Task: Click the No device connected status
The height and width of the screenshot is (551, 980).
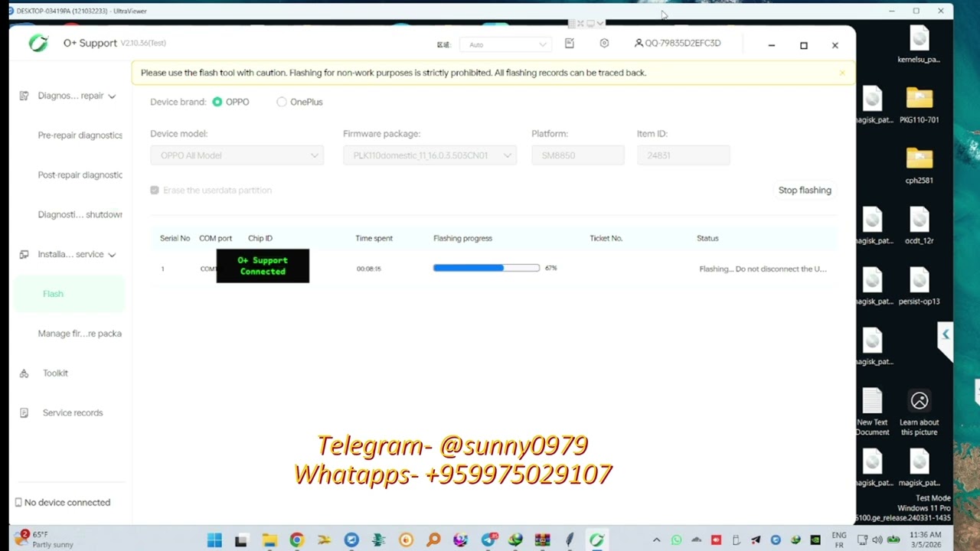Action: tap(63, 503)
